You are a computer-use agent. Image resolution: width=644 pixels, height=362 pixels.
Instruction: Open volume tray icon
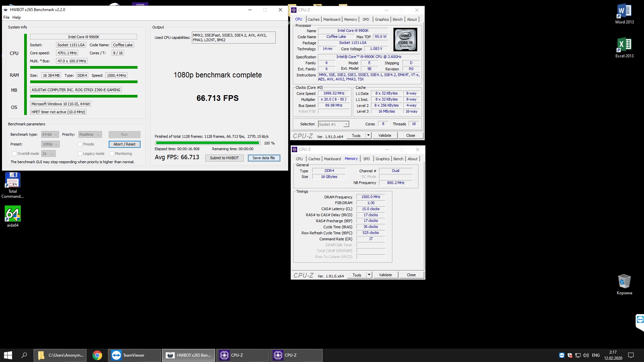point(586,355)
